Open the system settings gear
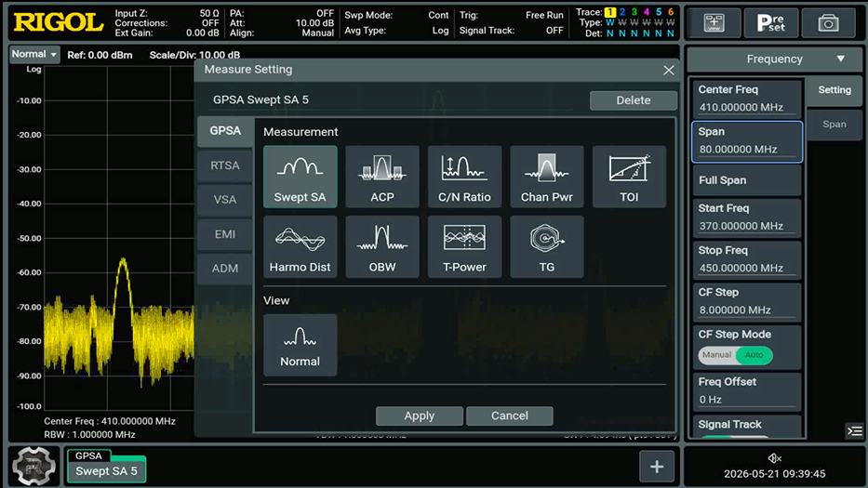This screenshot has height=488, width=868. click(33, 467)
